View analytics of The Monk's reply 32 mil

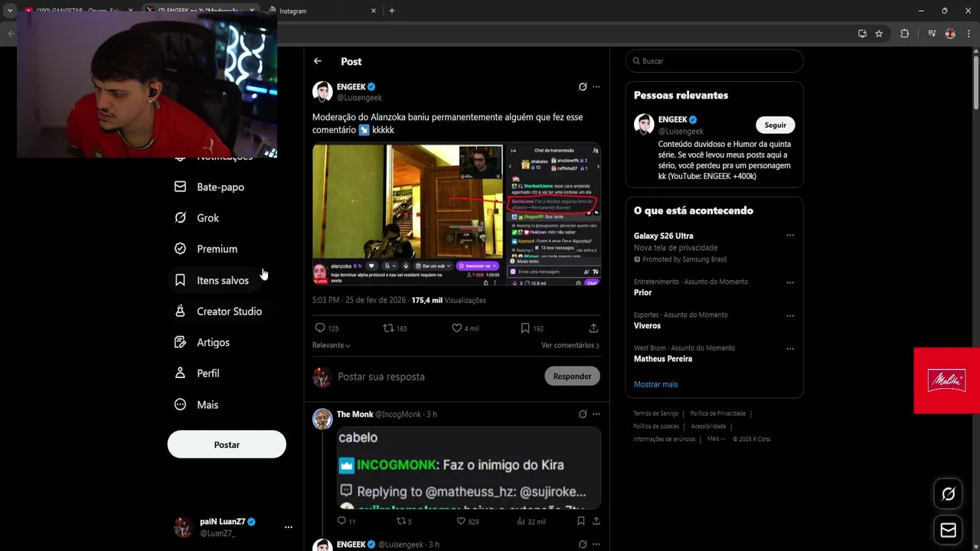[521, 521]
